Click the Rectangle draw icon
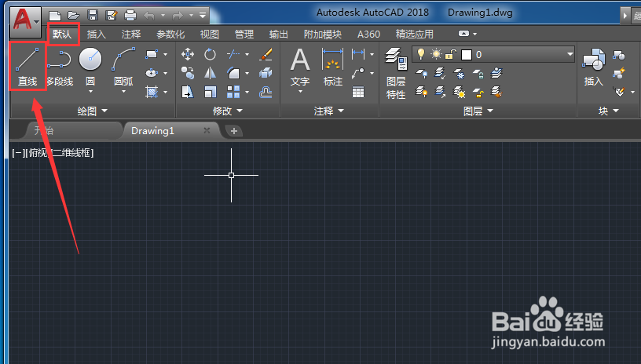 [152, 54]
